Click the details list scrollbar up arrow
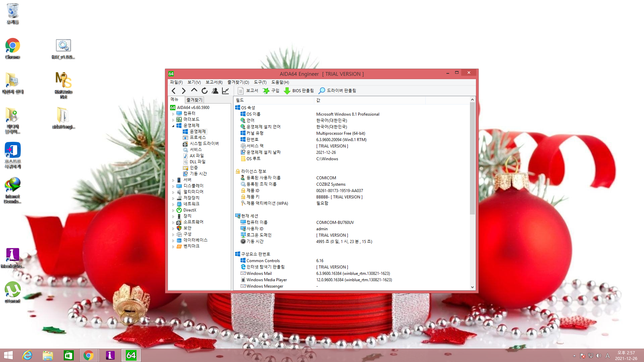Viewport: 644px width, 362px height. 472,100
